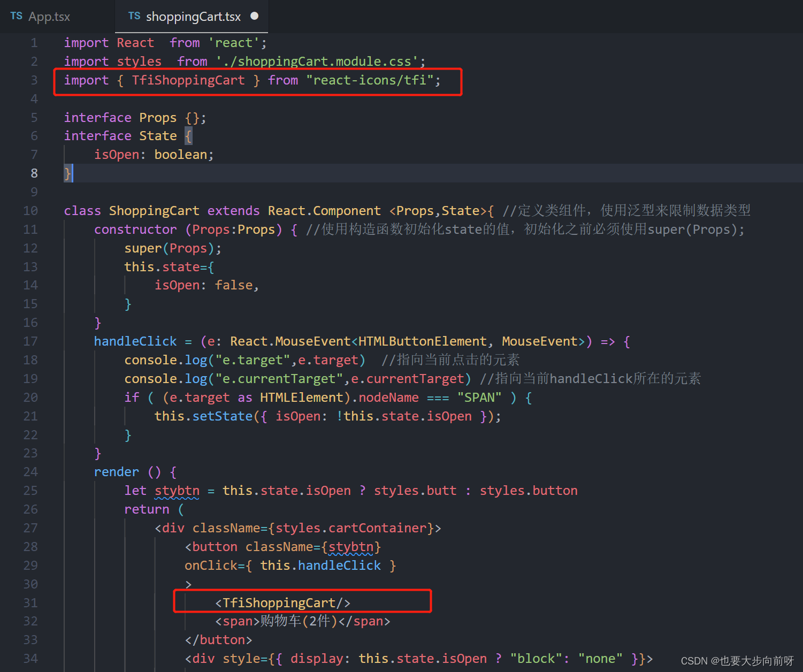Click the TS language icon on App.tsx tab
This screenshot has width=803, height=672.
[16, 16]
